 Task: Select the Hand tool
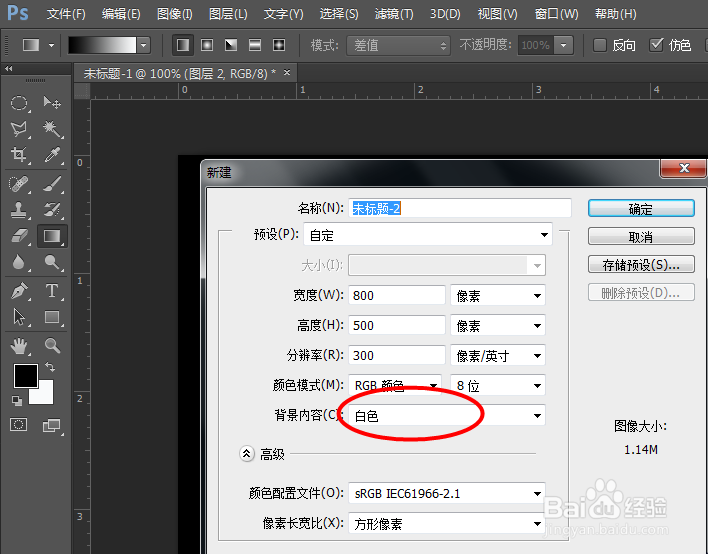(19, 346)
